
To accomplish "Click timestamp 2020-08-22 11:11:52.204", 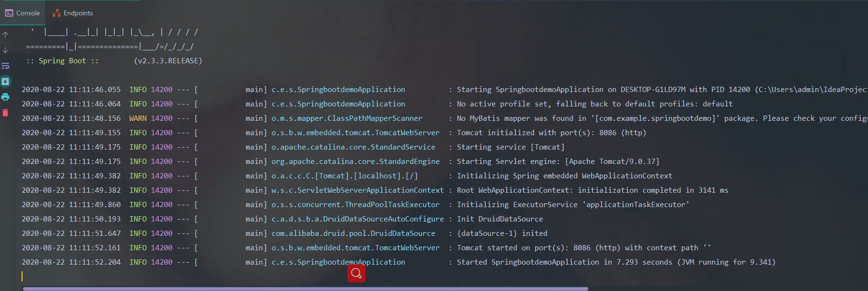I will pos(71,262).
